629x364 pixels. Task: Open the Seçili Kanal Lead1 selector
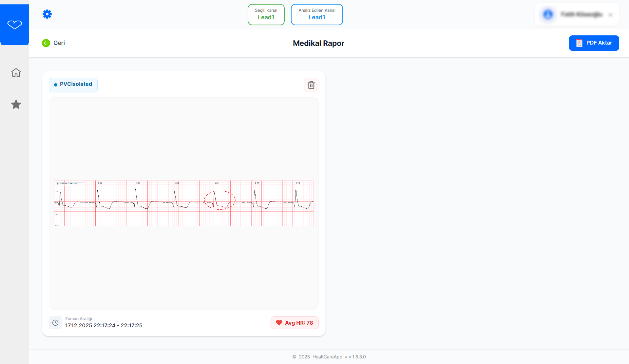pyautogui.click(x=266, y=14)
